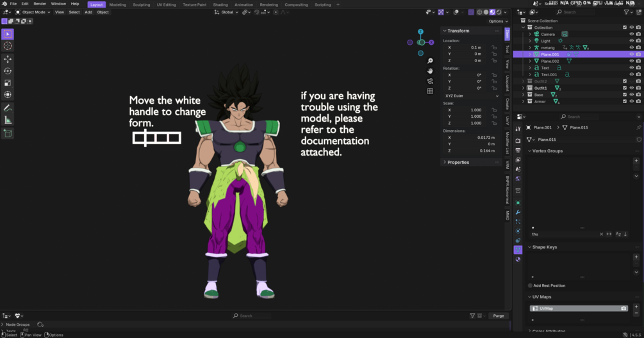
Task: Collapse the Transform panel
Action: pos(445,31)
